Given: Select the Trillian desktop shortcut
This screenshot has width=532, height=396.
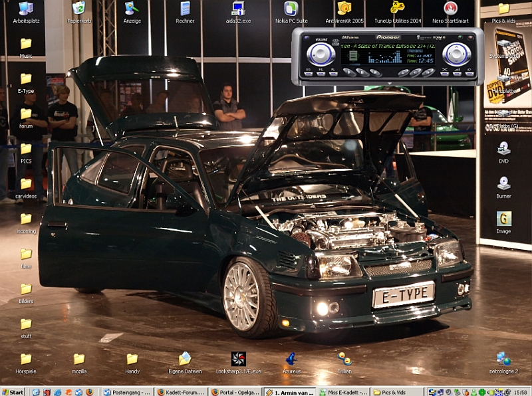Looking at the screenshot, I should [x=344, y=359].
